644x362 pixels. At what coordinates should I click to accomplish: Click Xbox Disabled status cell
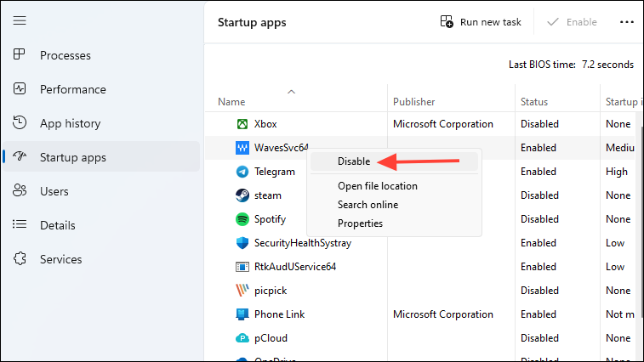tap(539, 124)
